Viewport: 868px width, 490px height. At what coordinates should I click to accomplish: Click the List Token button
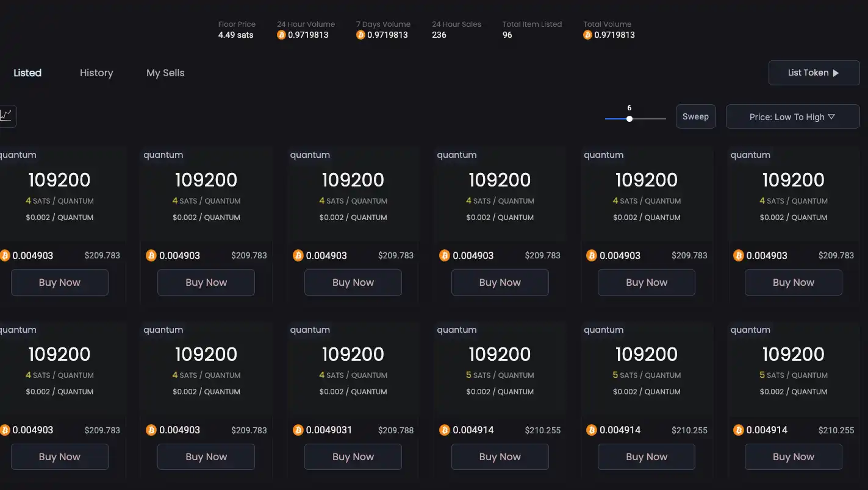point(813,73)
